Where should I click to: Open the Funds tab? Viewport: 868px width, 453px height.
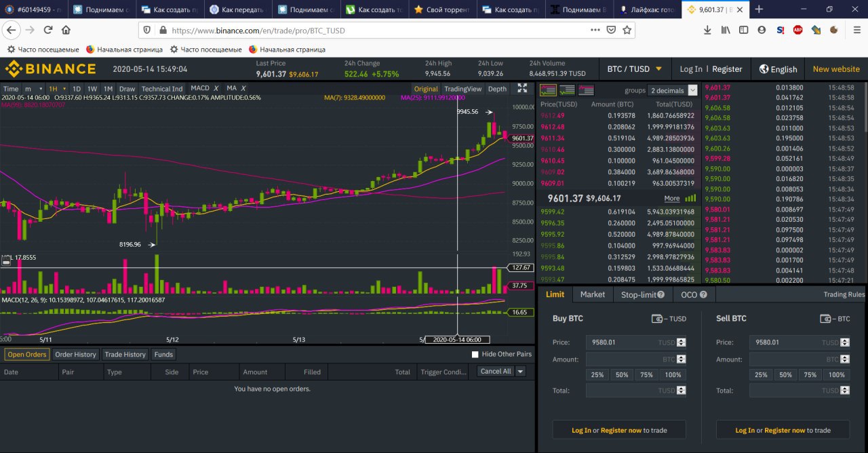[x=163, y=354]
